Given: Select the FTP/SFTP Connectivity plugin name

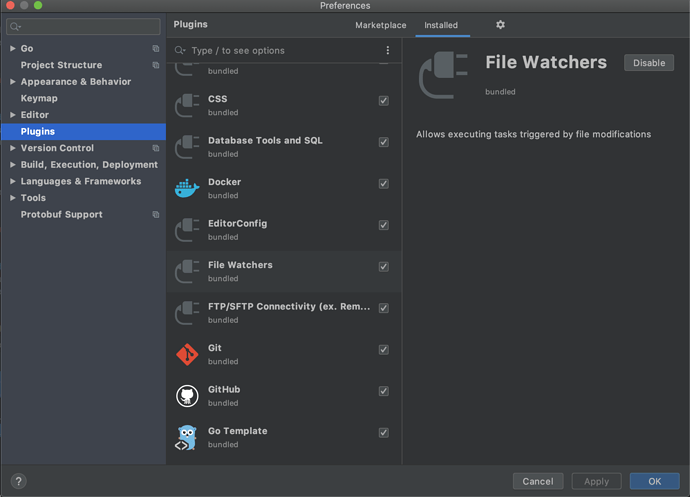Looking at the screenshot, I should click(289, 306).
